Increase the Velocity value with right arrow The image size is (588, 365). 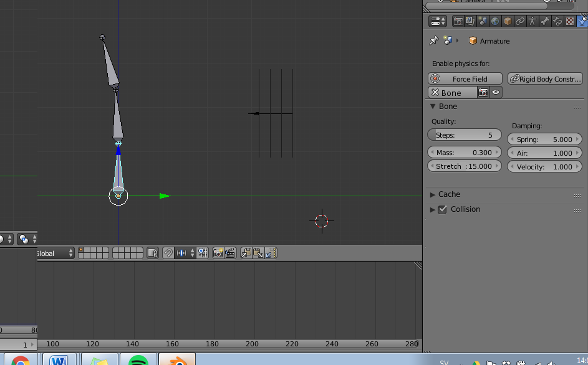click(577, 166)
